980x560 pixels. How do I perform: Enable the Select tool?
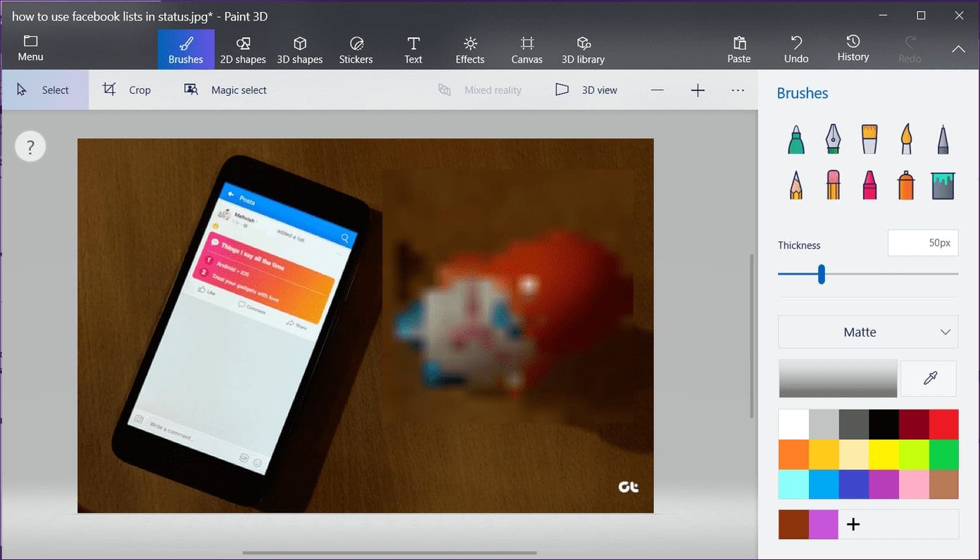click(44, 90)
